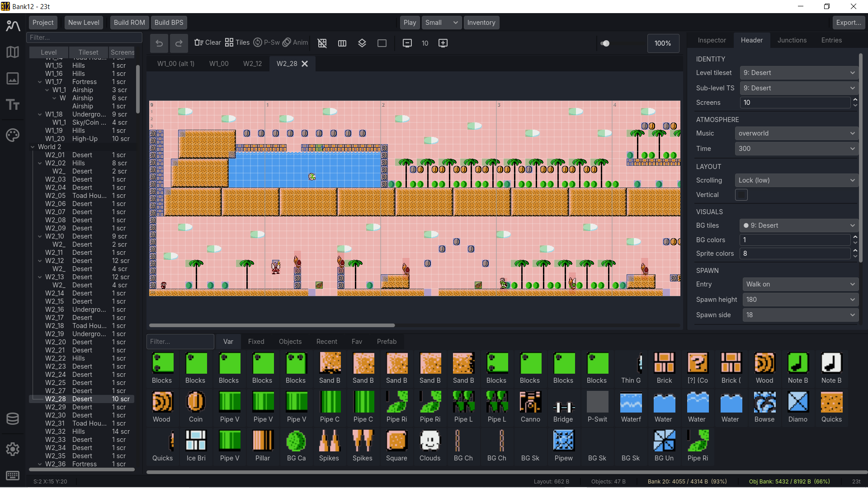This screenshot has height=488, width=868.
Task: Collapse the W1_18 tree node
Action: click(40, 114)
